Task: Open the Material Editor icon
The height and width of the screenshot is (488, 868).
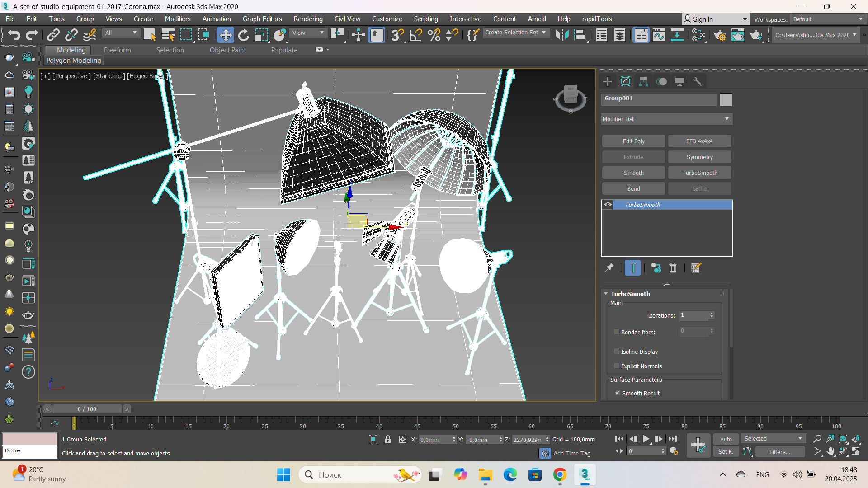Action: (698, 35)
